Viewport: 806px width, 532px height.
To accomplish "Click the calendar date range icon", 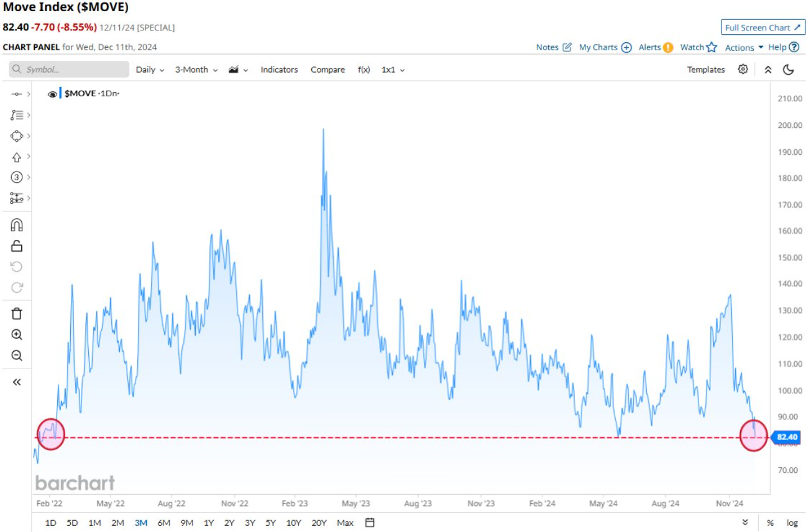I will point(370,523).
